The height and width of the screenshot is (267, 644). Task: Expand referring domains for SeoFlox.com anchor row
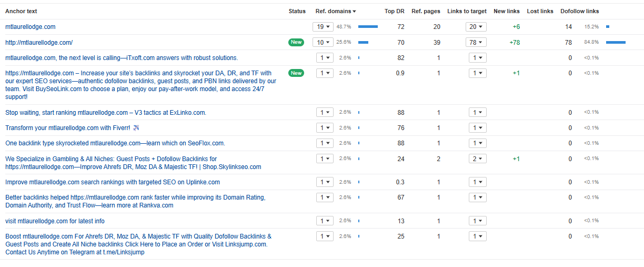coord(325,143)
